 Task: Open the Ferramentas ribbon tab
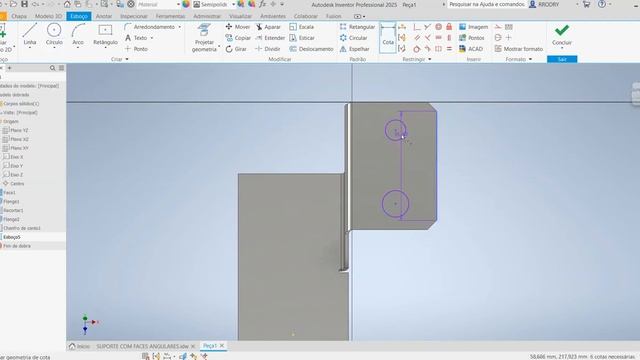click(x=170, y=16)
